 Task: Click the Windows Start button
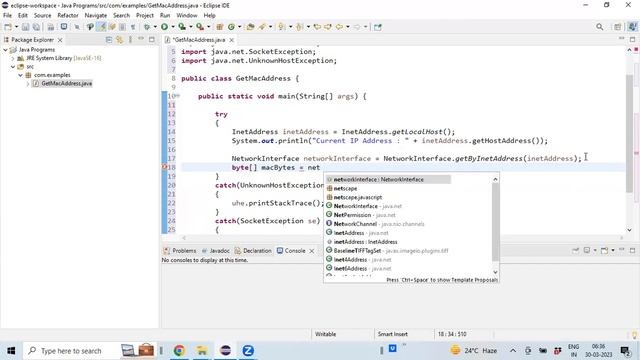[11, 351]
